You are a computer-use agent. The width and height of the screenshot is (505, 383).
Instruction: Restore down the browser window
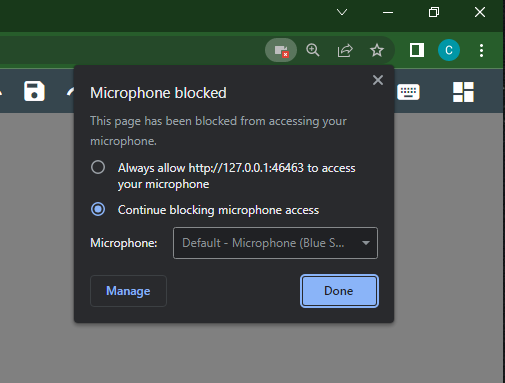click(x=434, y=12)
